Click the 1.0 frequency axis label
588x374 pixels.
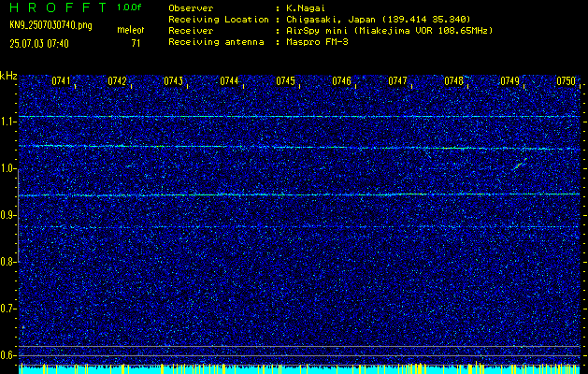pyautogui.click(x=8, y=169)
